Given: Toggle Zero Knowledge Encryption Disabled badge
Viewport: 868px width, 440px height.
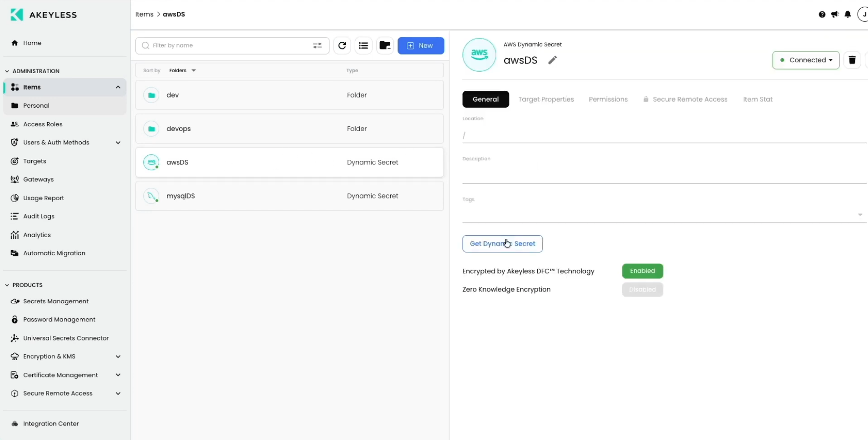Looking at the screenshot, I should (642, 290).
